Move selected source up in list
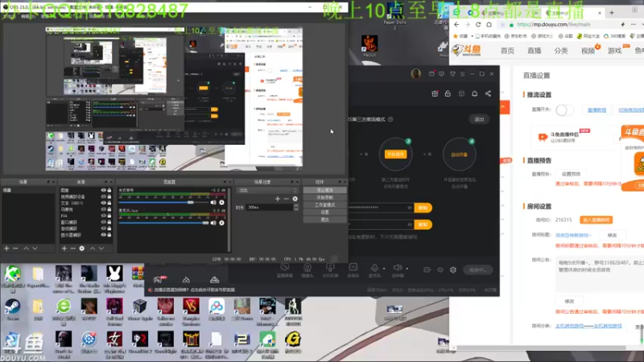Screen dimensions: 644x362 pos(93,249)
